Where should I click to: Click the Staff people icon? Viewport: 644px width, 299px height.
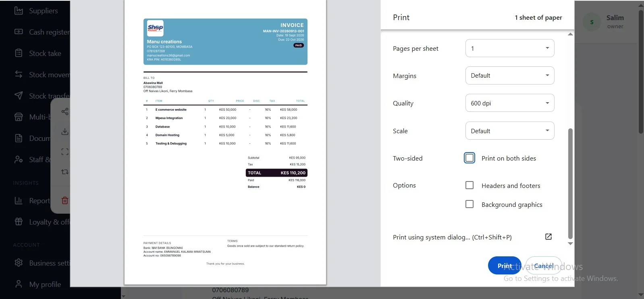(x=19, y=159)
